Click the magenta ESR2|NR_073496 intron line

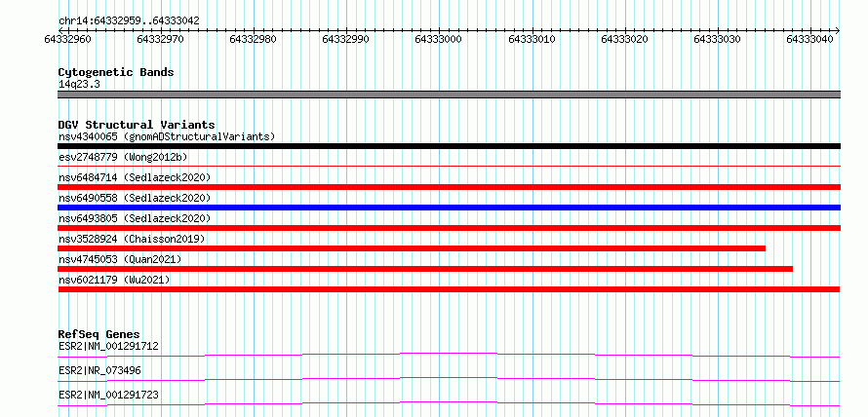pos(449,379)
